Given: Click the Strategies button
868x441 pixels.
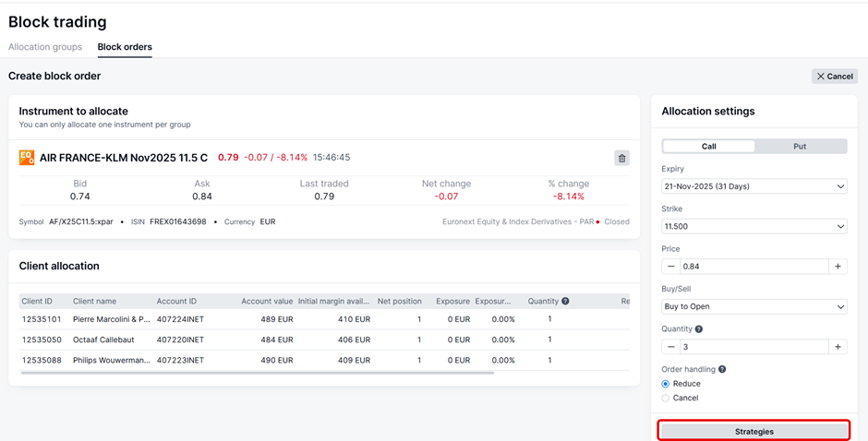Looking at the screenshot, I should click(753, 431).
